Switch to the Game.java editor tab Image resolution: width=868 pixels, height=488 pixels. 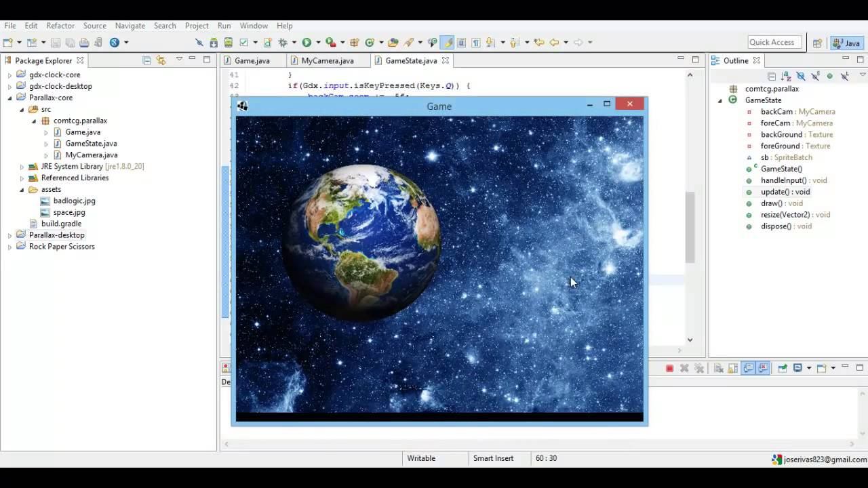(x=252, y=60)
